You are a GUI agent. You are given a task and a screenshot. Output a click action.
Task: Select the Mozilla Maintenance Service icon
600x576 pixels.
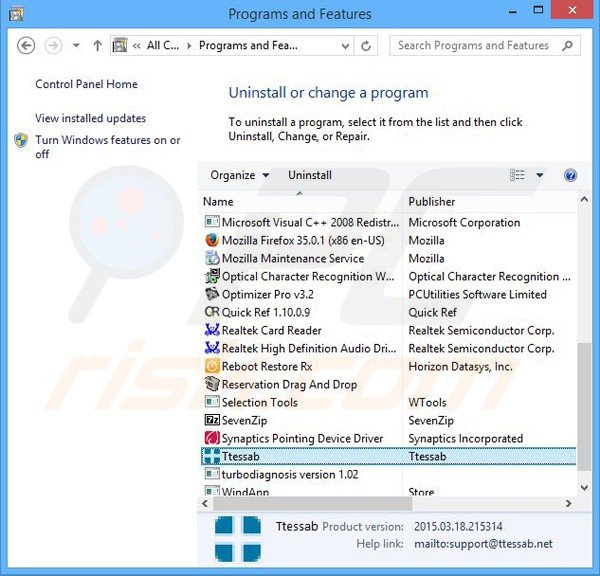tap(212, 258)
